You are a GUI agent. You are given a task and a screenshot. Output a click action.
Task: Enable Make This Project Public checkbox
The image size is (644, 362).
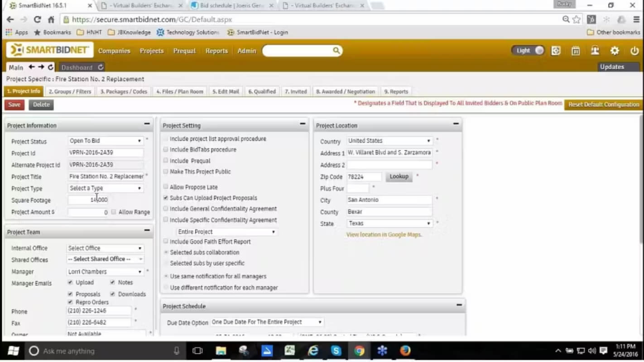(166, 171)
